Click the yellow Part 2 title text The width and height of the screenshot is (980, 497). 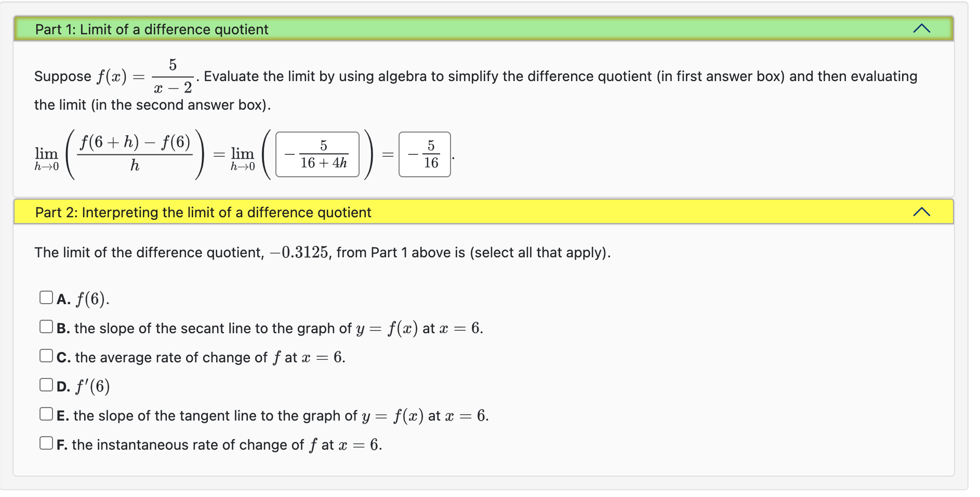click(203, 212)
